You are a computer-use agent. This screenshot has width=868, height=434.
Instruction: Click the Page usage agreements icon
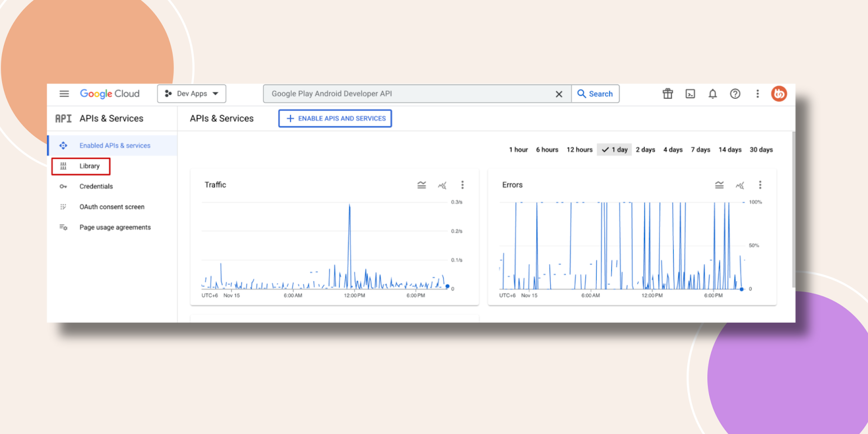click(x=63, y=227)
